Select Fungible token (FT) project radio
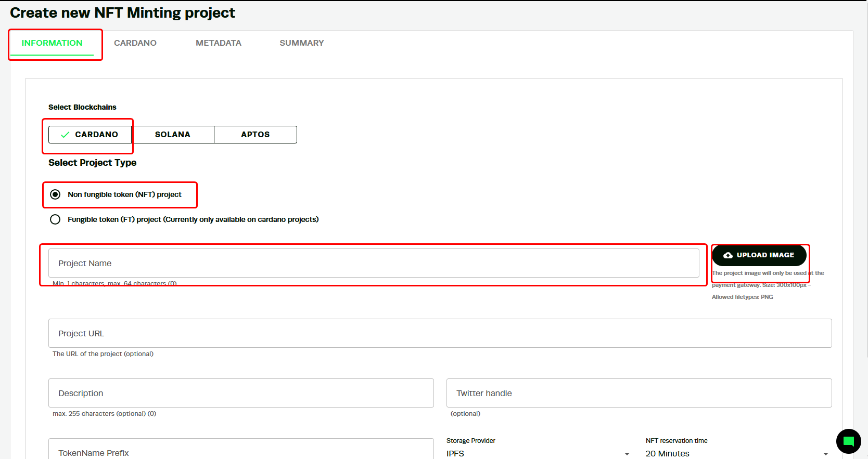 (x=55, y=219)
